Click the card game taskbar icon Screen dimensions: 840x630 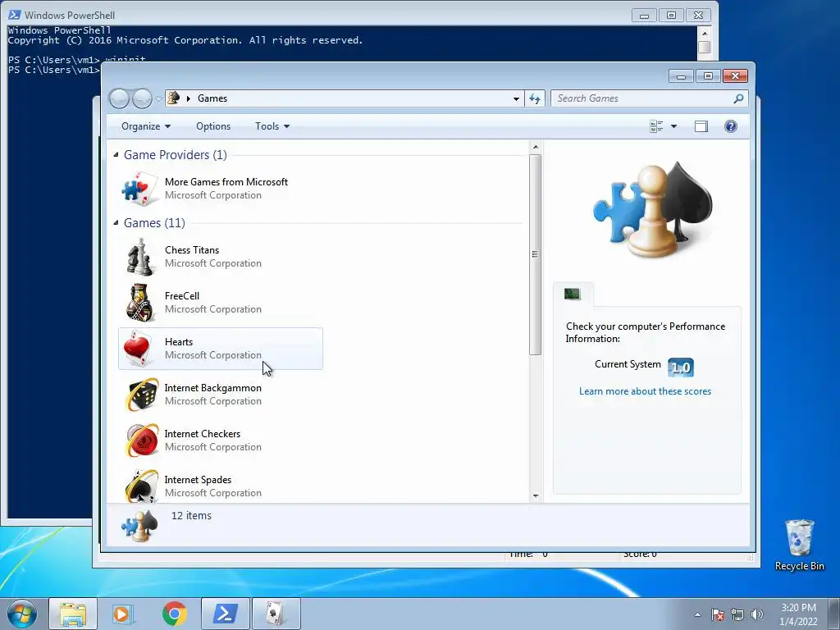(x=276, y=614)
